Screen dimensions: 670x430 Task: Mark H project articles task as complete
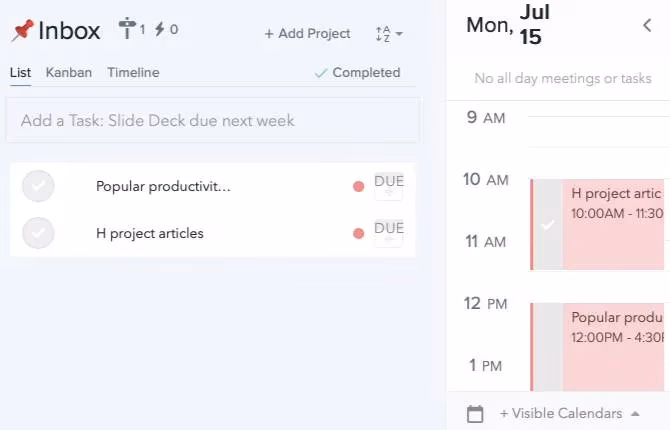click(38, 233)
